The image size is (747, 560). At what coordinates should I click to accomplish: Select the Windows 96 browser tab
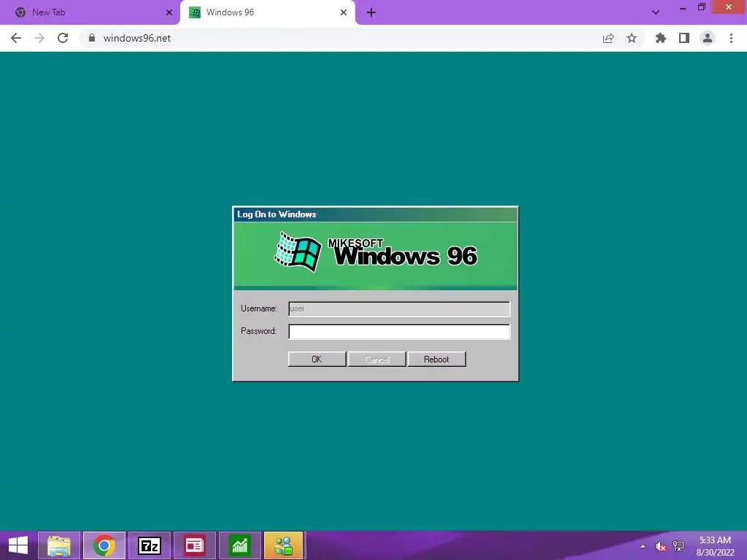[267, 12]
